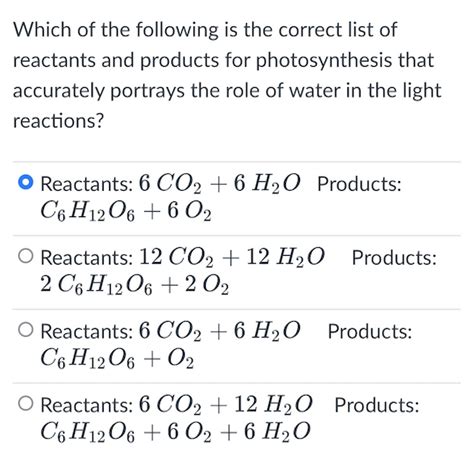
Task: Click the C6H12O6 + 6 O2 formula in the first option
Action: pos(126,212)
